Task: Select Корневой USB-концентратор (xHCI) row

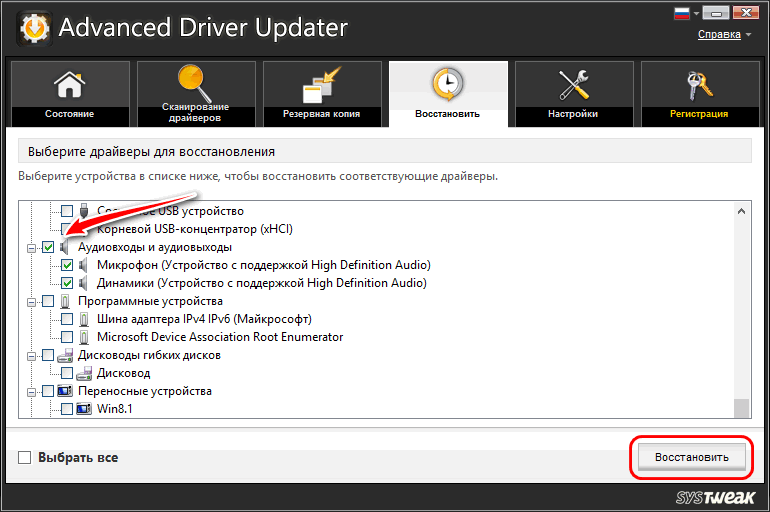Action: click(194, 229)
